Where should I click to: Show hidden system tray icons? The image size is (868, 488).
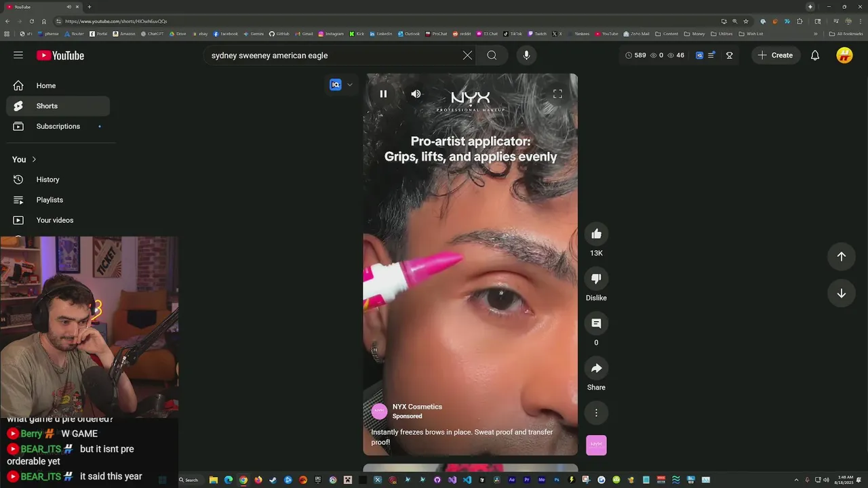(797, 480)
